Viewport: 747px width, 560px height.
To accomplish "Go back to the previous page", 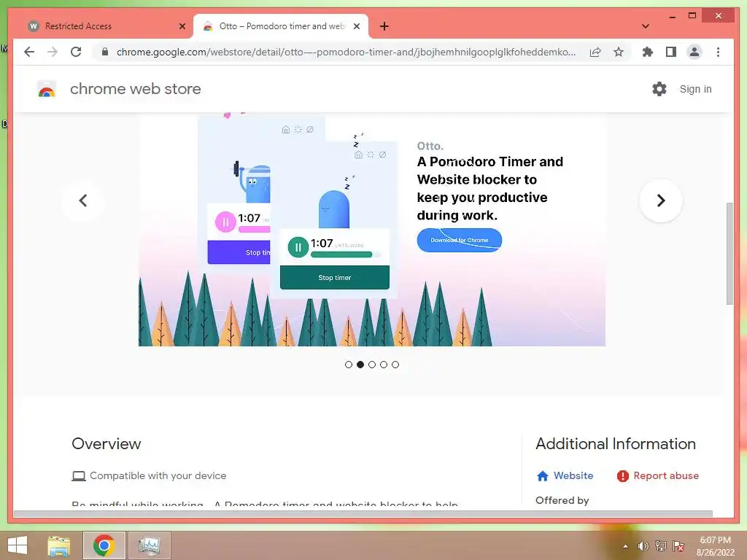I will click(29, 52).
